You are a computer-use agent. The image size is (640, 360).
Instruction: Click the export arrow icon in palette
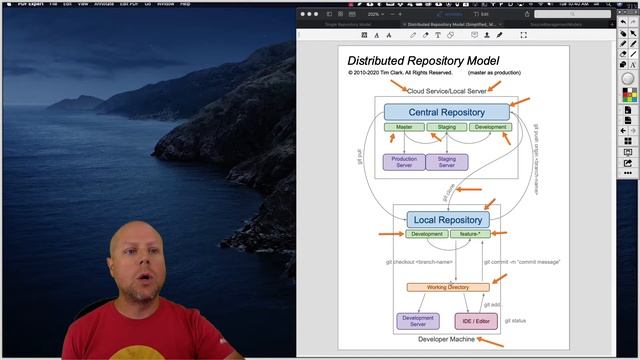[628, 163]
